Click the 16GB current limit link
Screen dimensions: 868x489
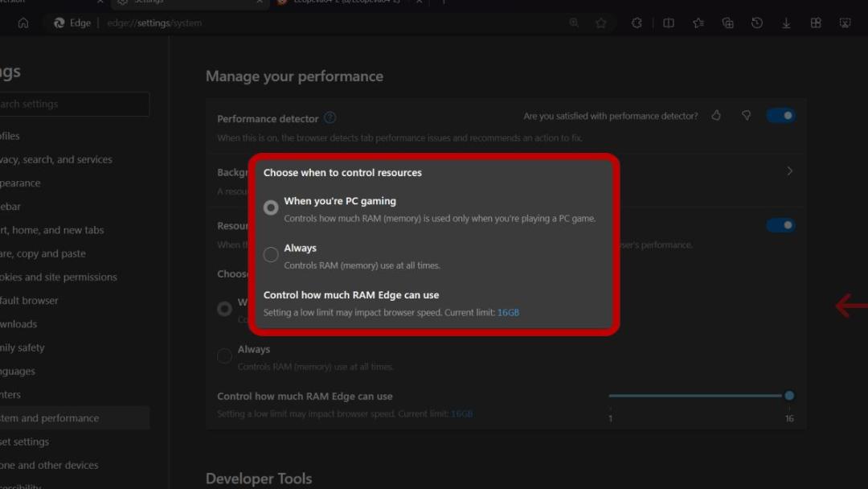(x=508, y=312)
